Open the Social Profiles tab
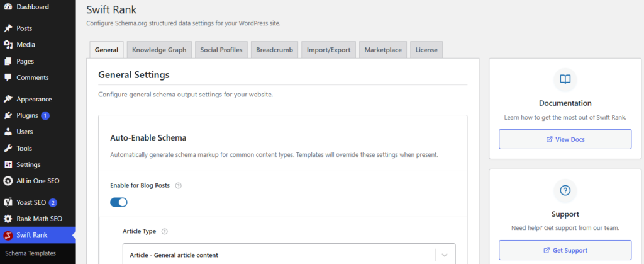 [221, 50]
